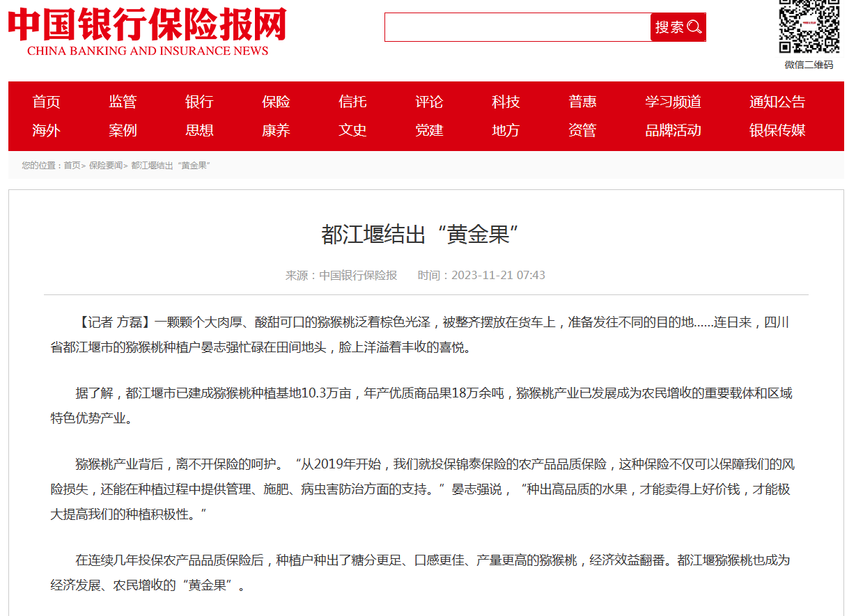Go to the 银保传媒 page
Viewport: 856px width, 616px height.
[x=777, y=130]
